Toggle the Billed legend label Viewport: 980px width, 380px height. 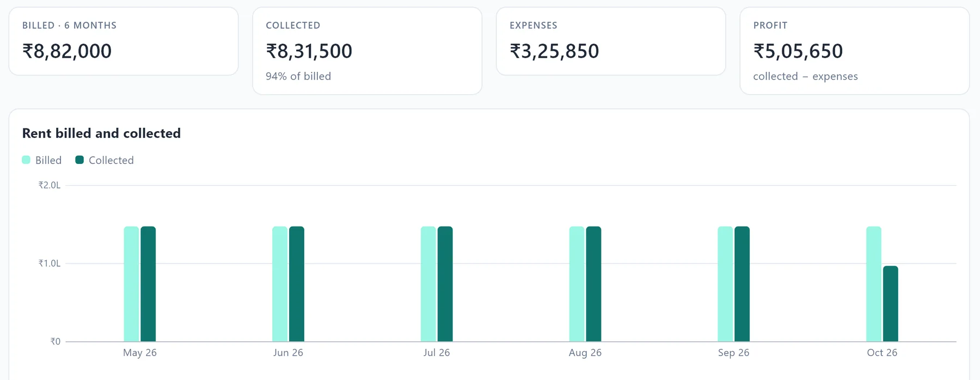48,160
